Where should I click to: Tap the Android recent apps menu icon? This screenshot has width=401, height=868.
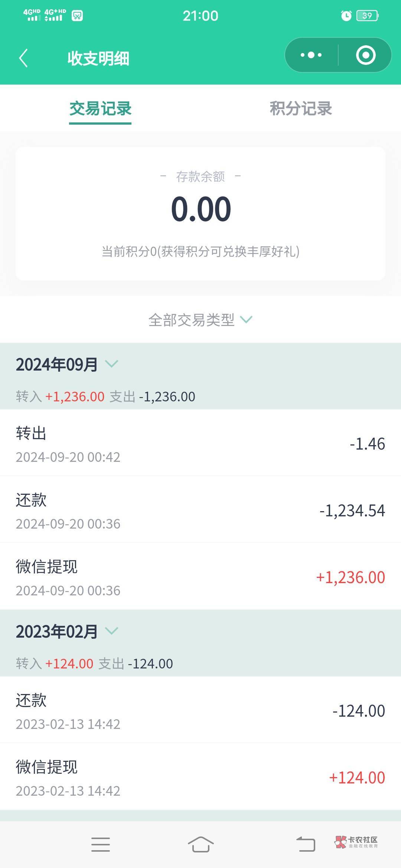click(x=101, y=845)
